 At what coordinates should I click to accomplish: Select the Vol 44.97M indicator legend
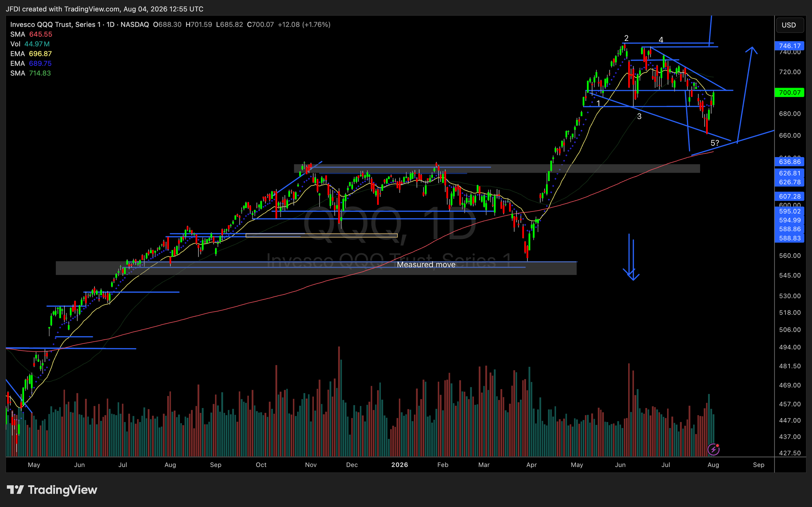(30, 44)
